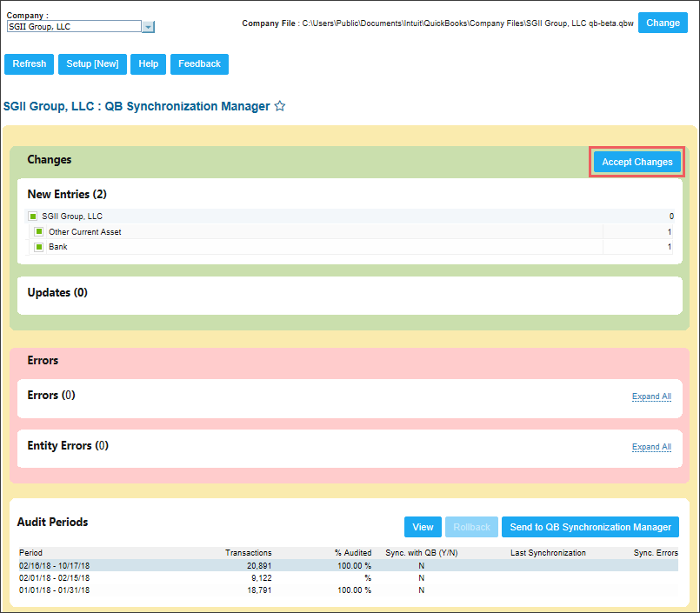Toggle the Other Current Asset checkbox

tap(39, 231)
